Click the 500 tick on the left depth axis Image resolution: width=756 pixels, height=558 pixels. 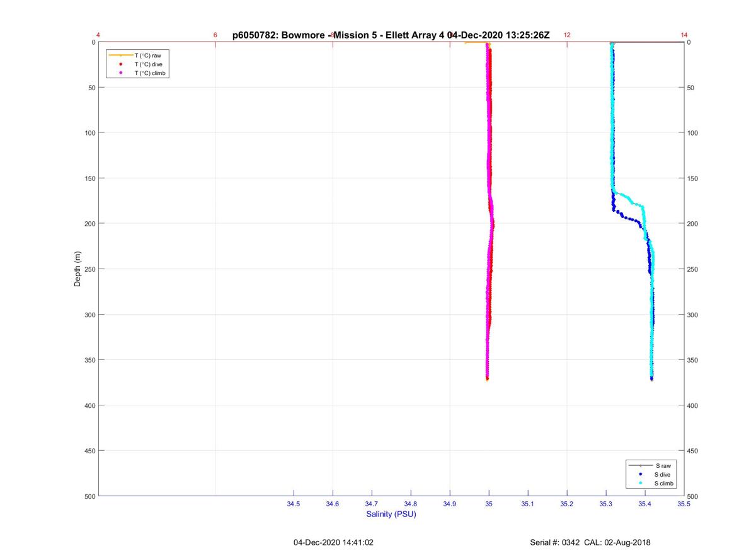click(x=89, y=496)
